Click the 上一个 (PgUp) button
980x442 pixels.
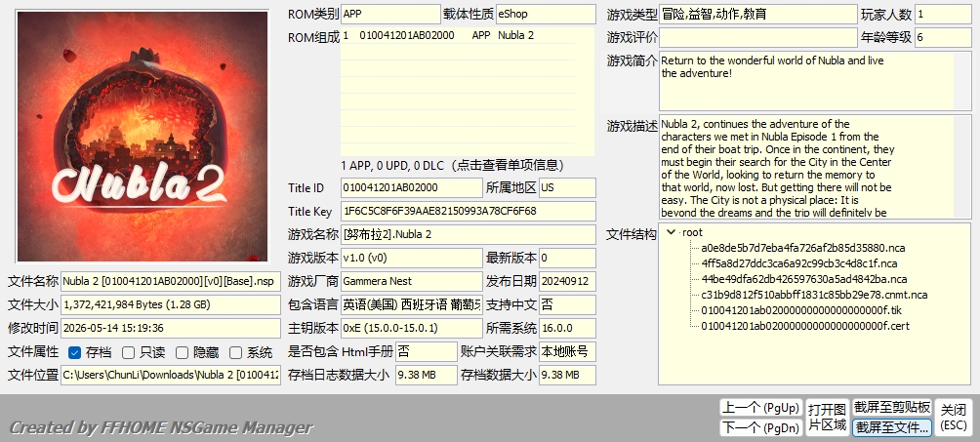760,408
